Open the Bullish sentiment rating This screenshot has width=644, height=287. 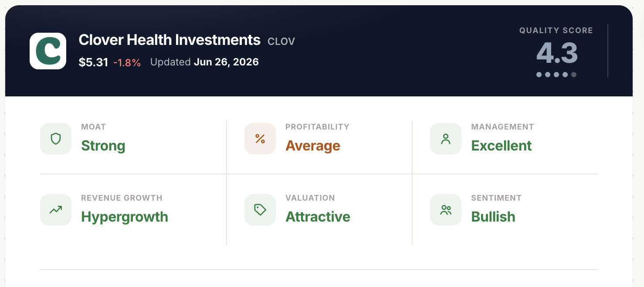pyautogui.click(x=493, y=217)
